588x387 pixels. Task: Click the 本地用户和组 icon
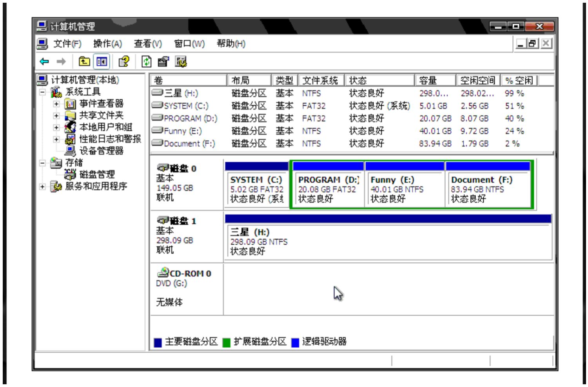[70, 127]
